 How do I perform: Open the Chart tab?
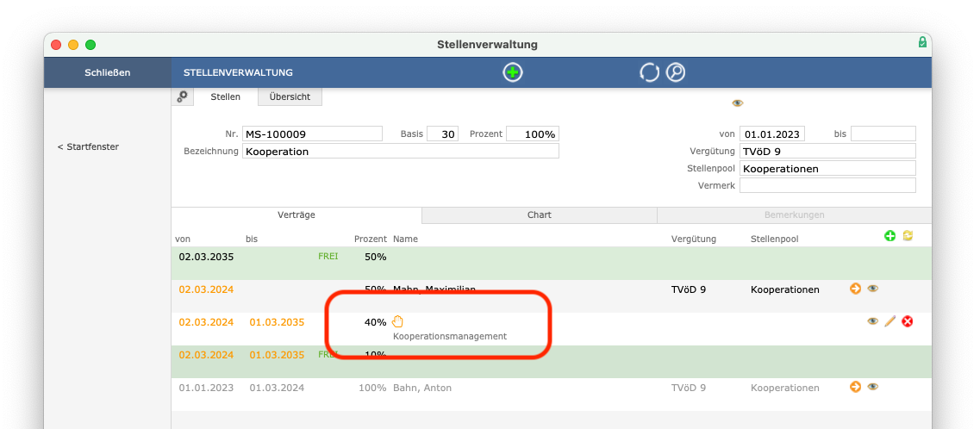pyautogui.click(x=540, y=214)
